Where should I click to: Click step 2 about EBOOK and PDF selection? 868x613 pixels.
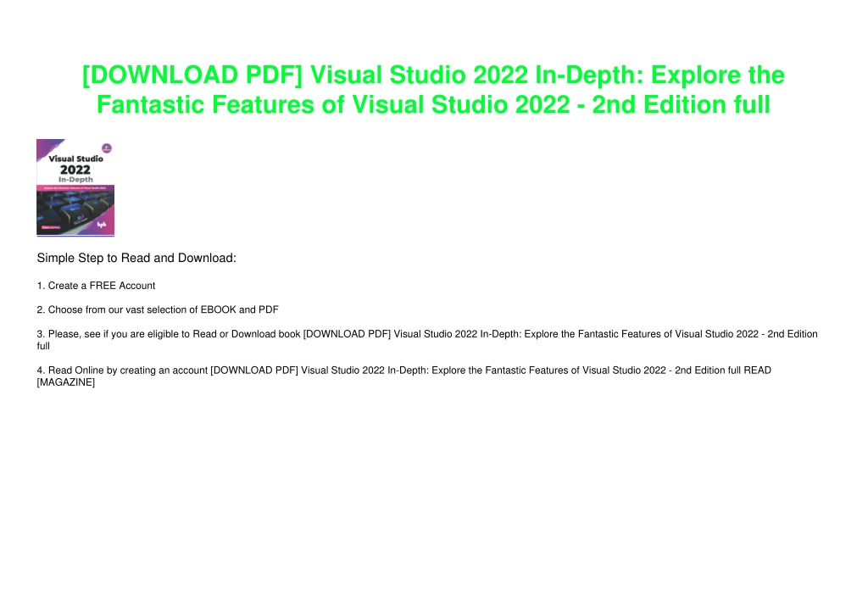158,309
